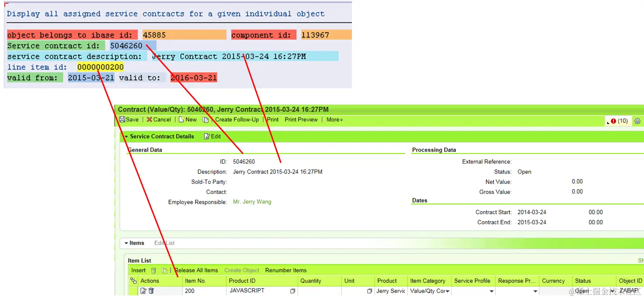Click the disabled Create Object button
This screenshot has width=644, height=299.
click(242, 270)
